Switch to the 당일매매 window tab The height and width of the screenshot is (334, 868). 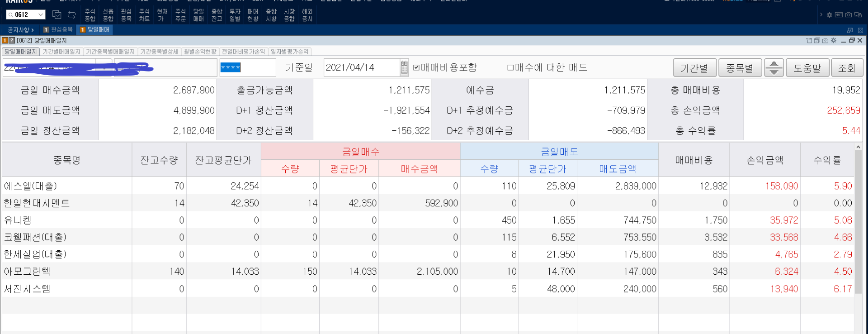click(94, 30)
